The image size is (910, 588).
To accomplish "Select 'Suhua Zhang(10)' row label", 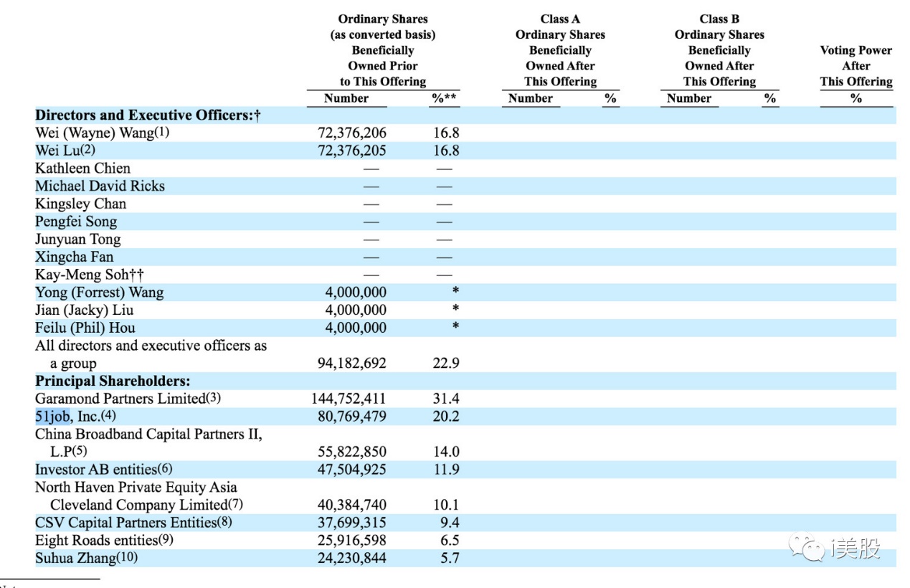I will tap(86, 558).
